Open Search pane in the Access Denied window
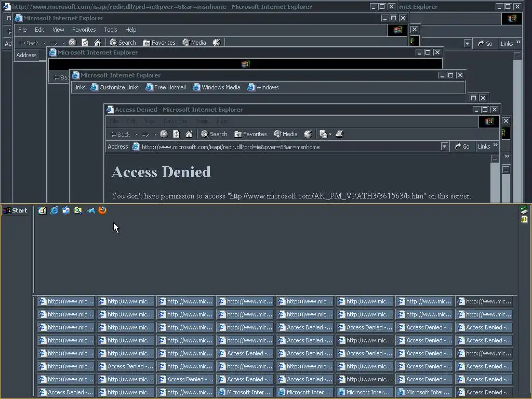 point(214,134)
